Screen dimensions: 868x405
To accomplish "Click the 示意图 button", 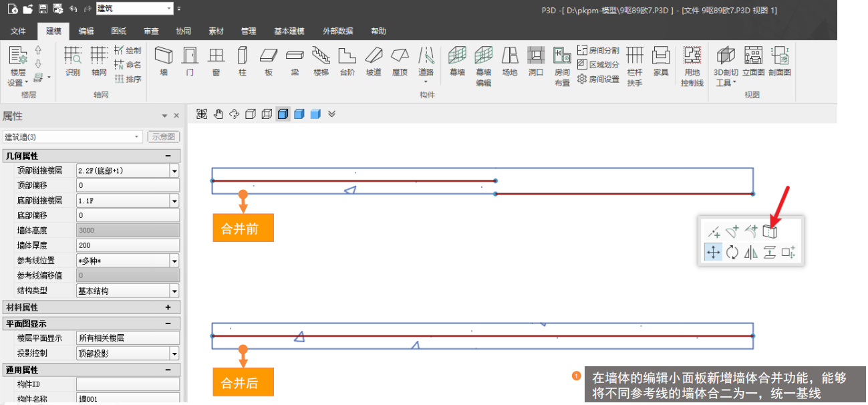I will click(164, 137).
